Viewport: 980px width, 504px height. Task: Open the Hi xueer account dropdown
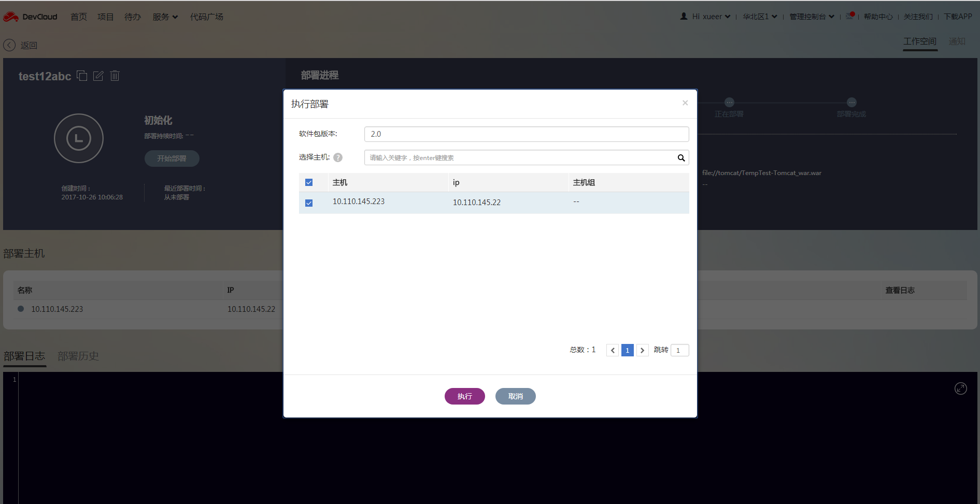712,17
